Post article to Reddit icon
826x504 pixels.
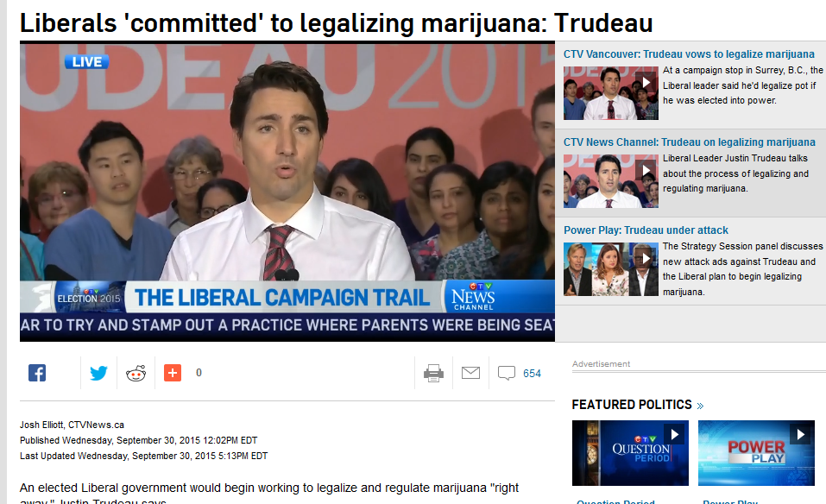[x=136, y=373]
